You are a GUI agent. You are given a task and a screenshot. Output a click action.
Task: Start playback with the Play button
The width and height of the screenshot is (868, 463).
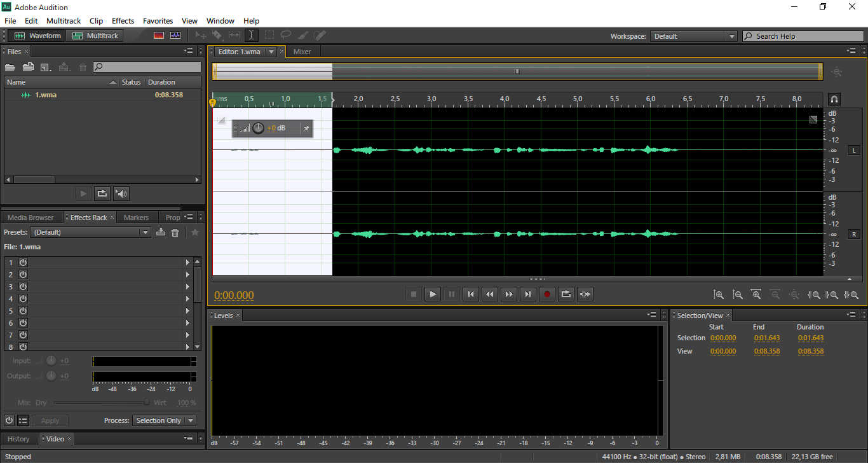pyautogui.click(x=433, y=294)
